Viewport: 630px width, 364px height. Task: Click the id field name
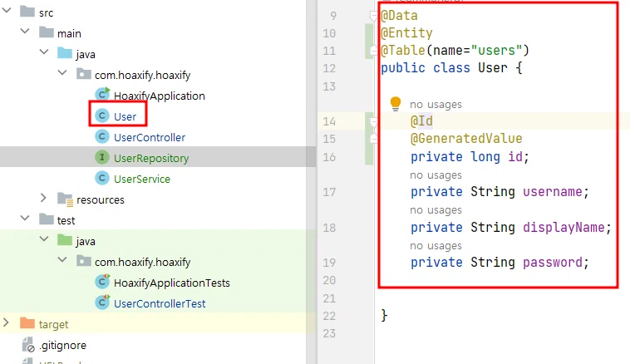click(515, 157)
